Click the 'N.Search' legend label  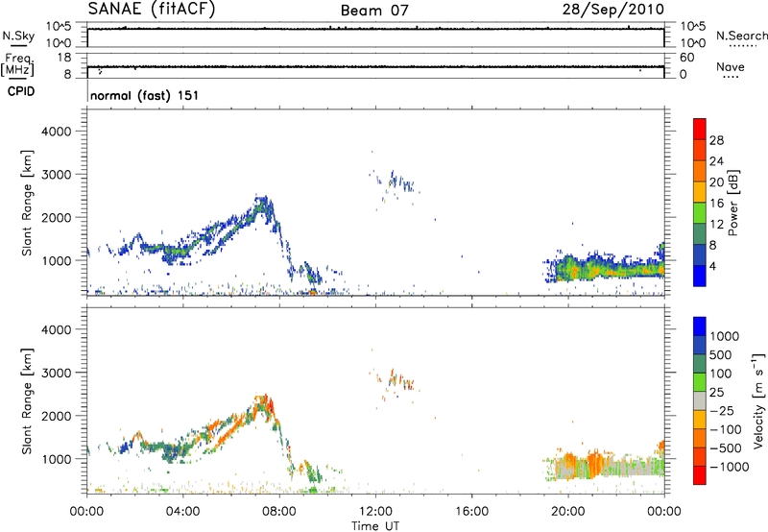[741, 36]
